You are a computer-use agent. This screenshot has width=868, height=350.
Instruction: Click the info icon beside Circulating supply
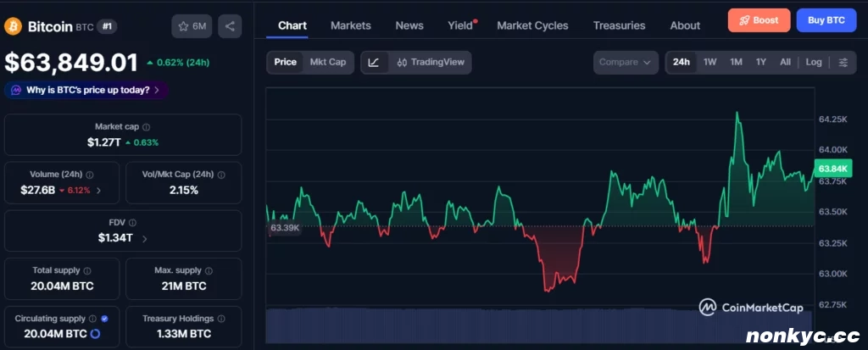92,319
